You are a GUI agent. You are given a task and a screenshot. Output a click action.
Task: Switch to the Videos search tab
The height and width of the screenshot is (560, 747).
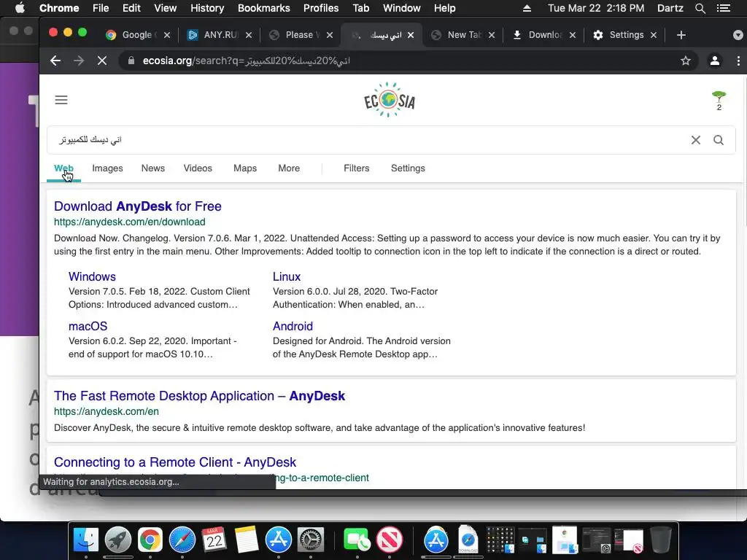click(198, 168)
